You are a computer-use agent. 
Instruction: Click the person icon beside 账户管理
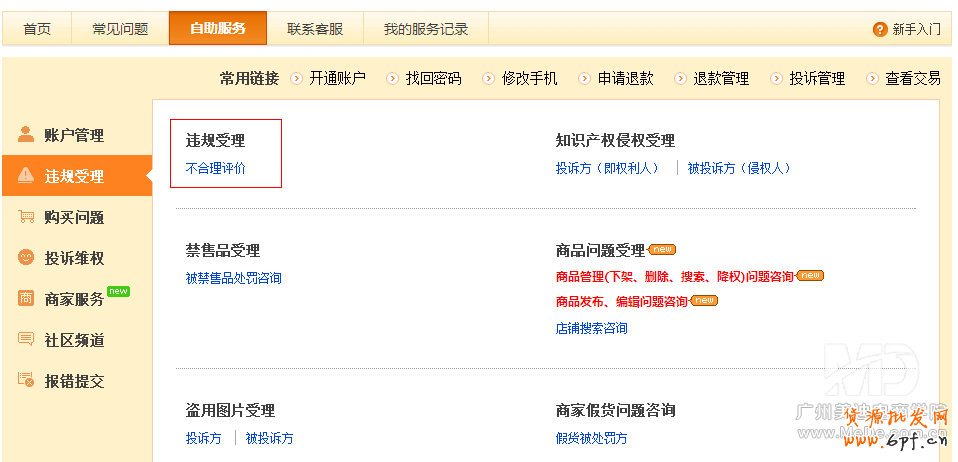click(x=26, y=135)
